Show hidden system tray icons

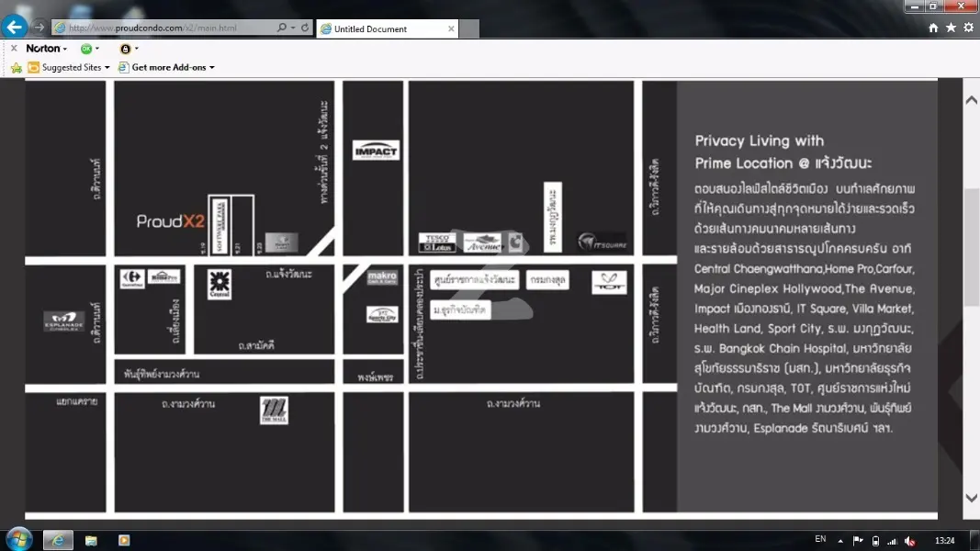coord(840,541)
